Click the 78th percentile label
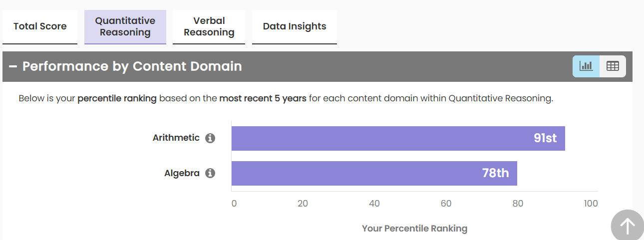The image size is (644, 240). coord(495,173)
